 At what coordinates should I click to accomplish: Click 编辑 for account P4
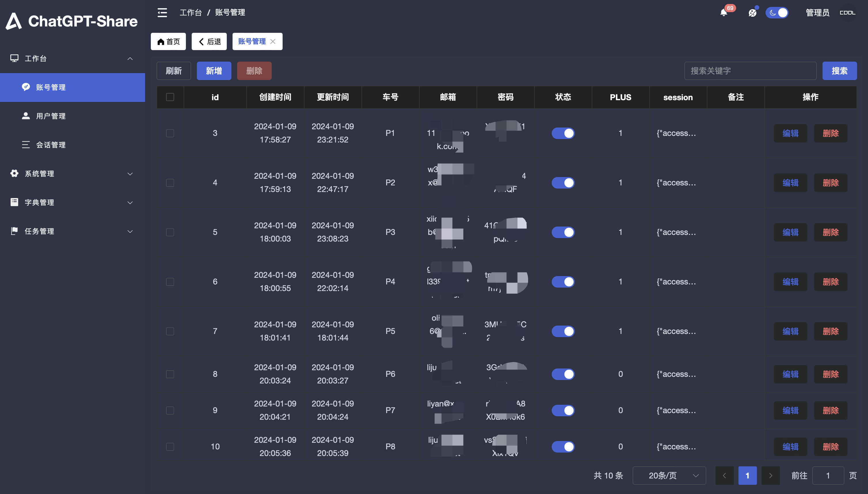(790, 282)
